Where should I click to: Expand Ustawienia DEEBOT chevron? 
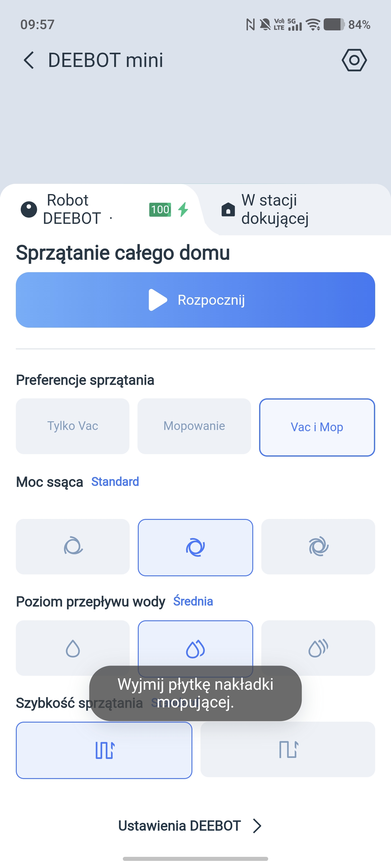257,826
